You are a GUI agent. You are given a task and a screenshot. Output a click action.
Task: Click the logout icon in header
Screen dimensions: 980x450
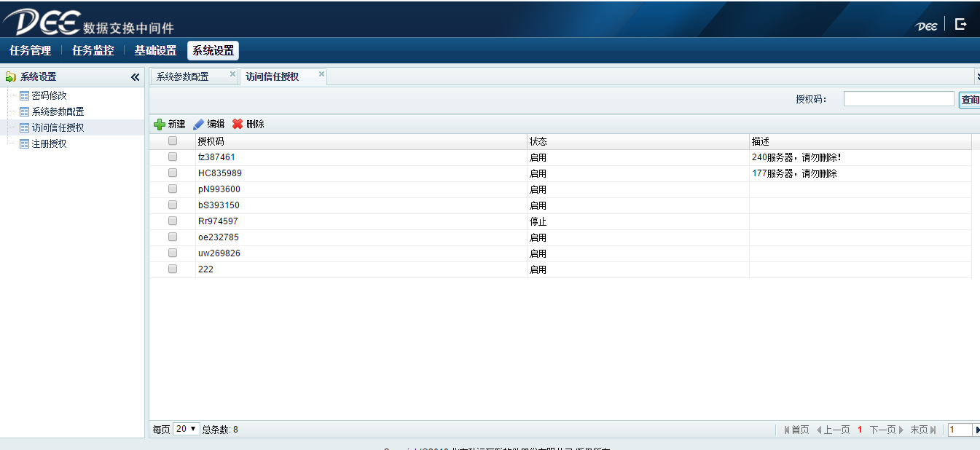[x=961, y=24]
